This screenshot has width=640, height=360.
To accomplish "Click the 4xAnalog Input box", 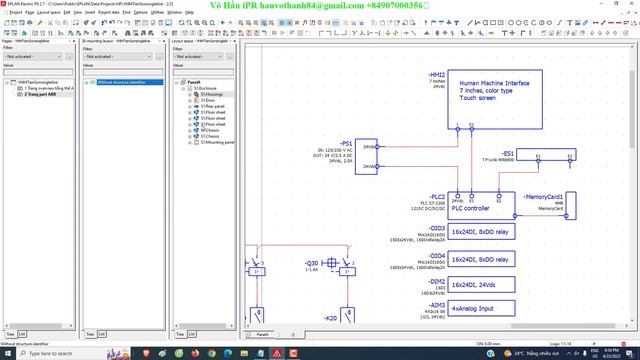I will tap(481, 309).
